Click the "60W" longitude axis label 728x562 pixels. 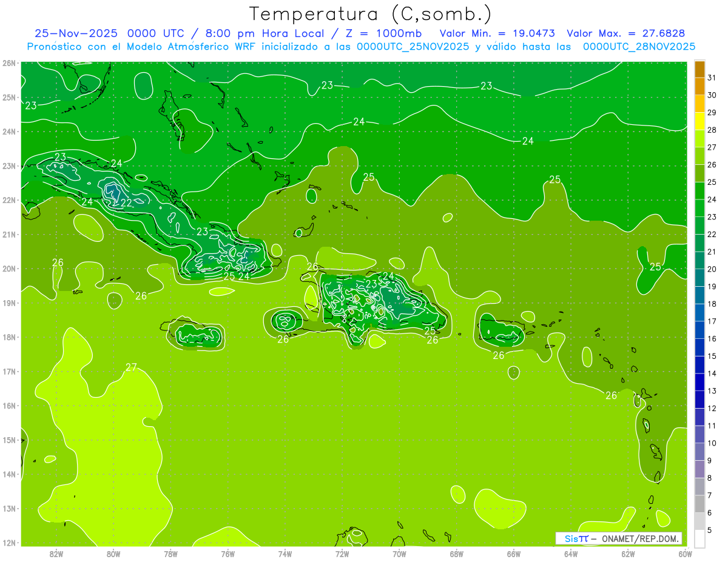(x=685, y=554)
